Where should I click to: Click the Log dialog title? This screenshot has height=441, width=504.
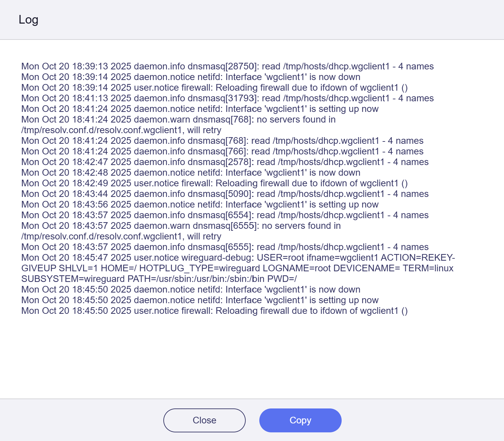29,20
